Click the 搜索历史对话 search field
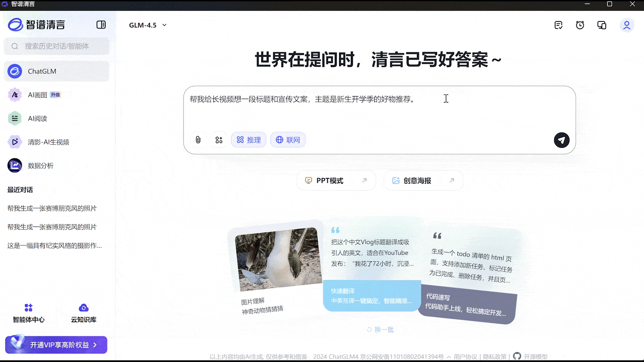The height and width of the screenshot is (362, 644). coord(56,46)
